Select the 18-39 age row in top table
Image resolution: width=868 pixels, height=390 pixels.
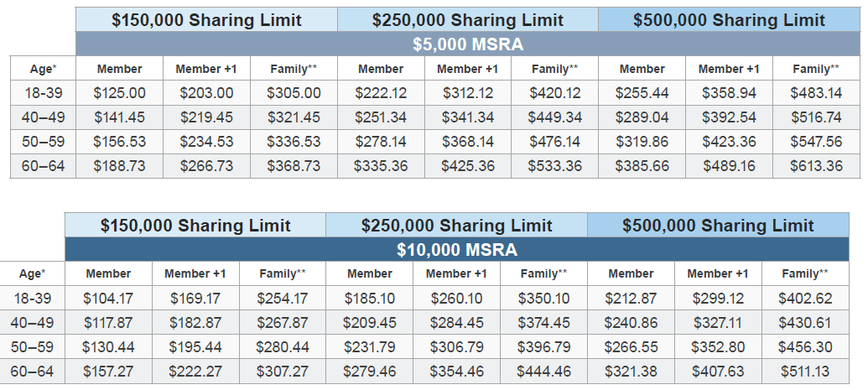(x=434, y=93)
